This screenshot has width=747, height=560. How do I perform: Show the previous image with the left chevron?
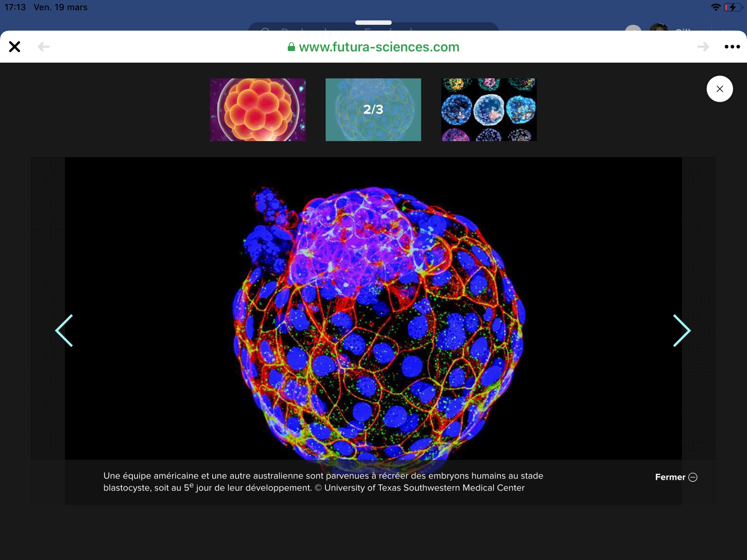click(x=65, y=330)
